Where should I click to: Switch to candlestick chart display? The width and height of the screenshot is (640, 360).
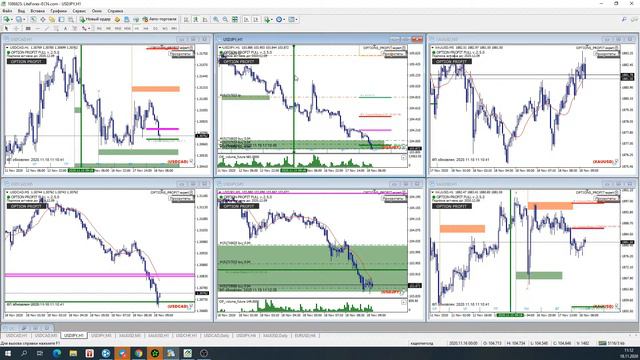coord(196,19)
